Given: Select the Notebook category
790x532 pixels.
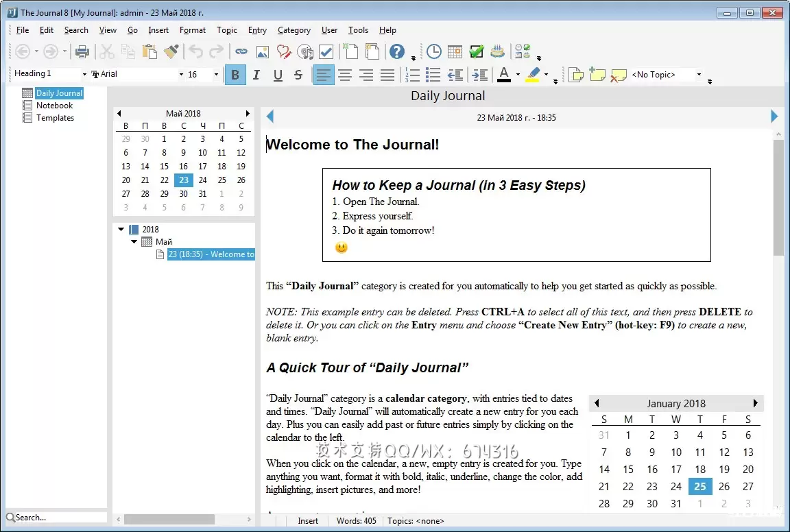Looking at the screenshot, I should point(54,106).
